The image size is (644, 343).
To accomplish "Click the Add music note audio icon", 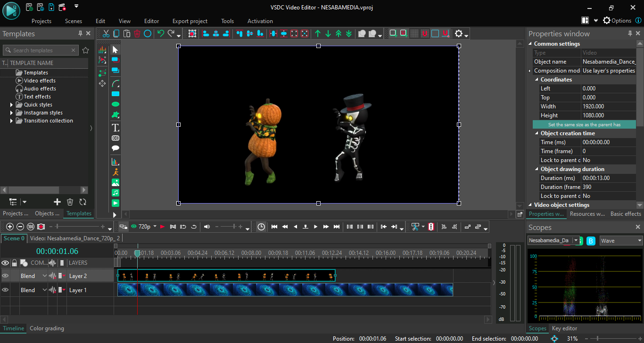I will point(115,193).
